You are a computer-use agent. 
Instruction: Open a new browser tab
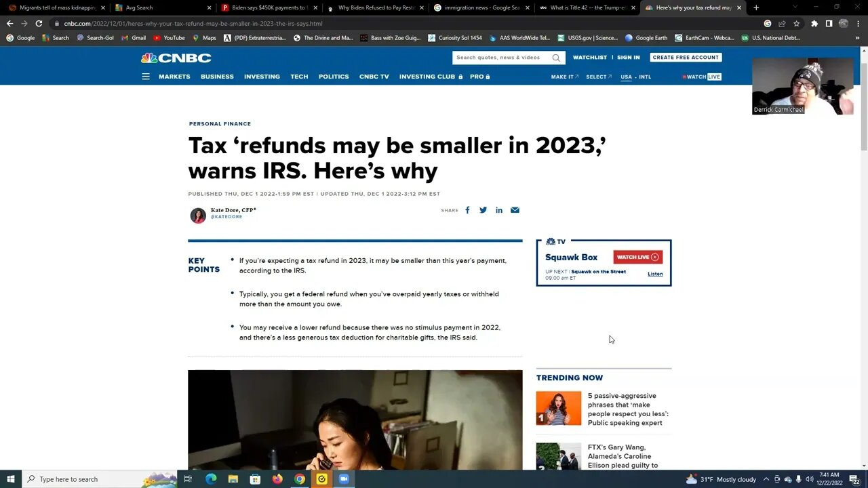(756, 7)
